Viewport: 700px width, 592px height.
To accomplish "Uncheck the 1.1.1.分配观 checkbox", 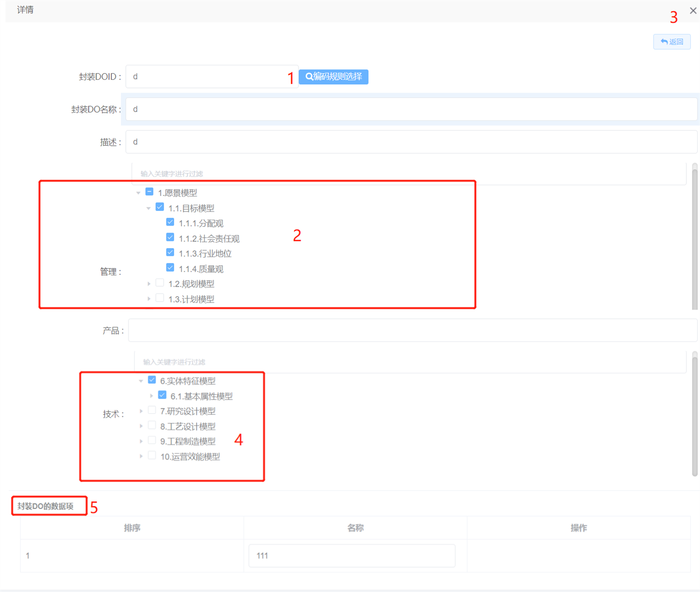I will point(170,222).
